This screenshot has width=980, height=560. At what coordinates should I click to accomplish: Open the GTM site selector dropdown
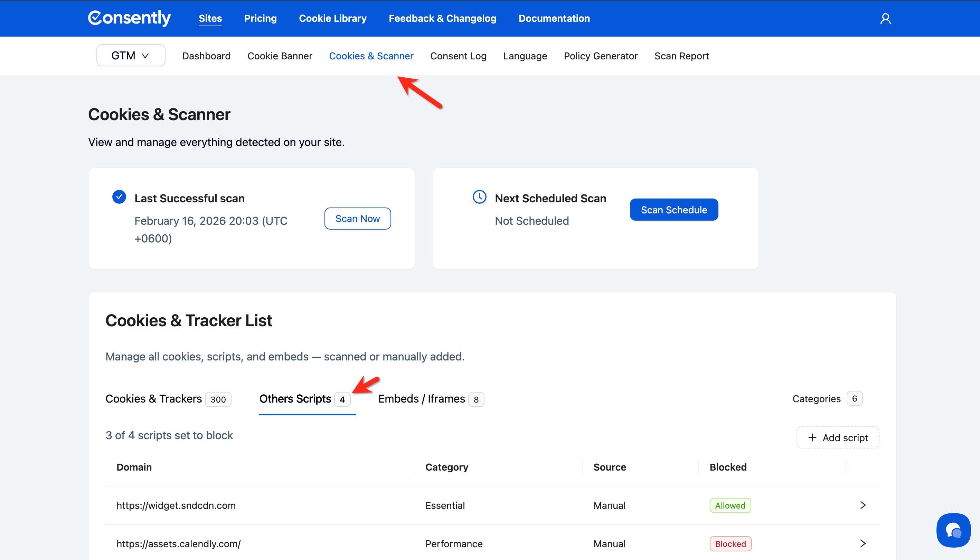point(131,56)
